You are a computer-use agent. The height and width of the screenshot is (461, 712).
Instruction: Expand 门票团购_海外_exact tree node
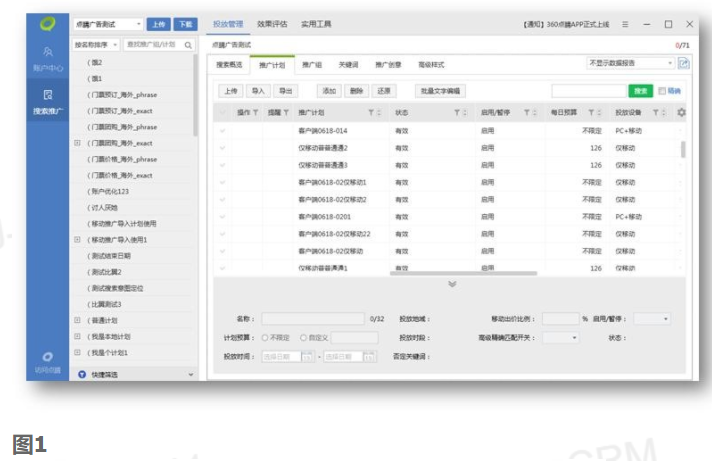point(77,143)
